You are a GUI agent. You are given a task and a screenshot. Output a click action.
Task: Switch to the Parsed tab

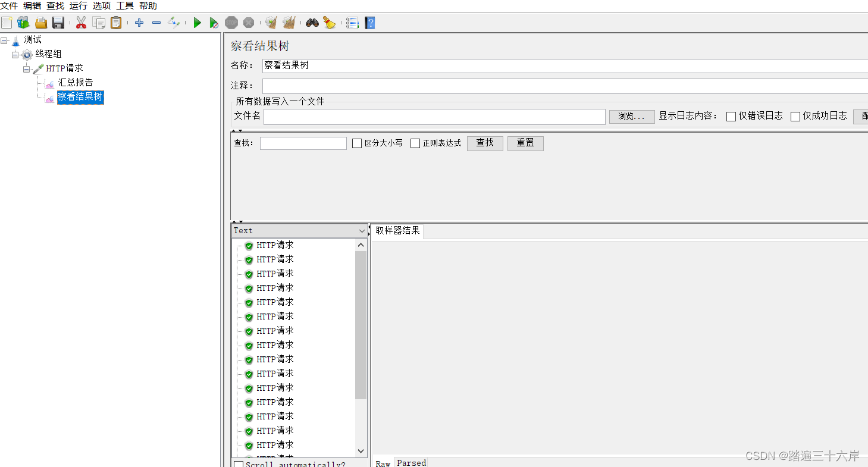point(412,463)
